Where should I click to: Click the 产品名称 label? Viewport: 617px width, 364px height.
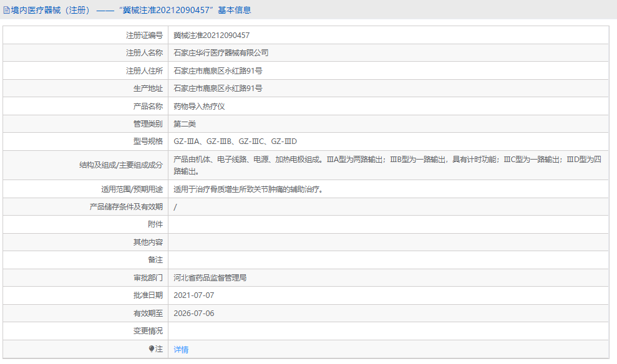pyautogui.click(x=148, y=106)
